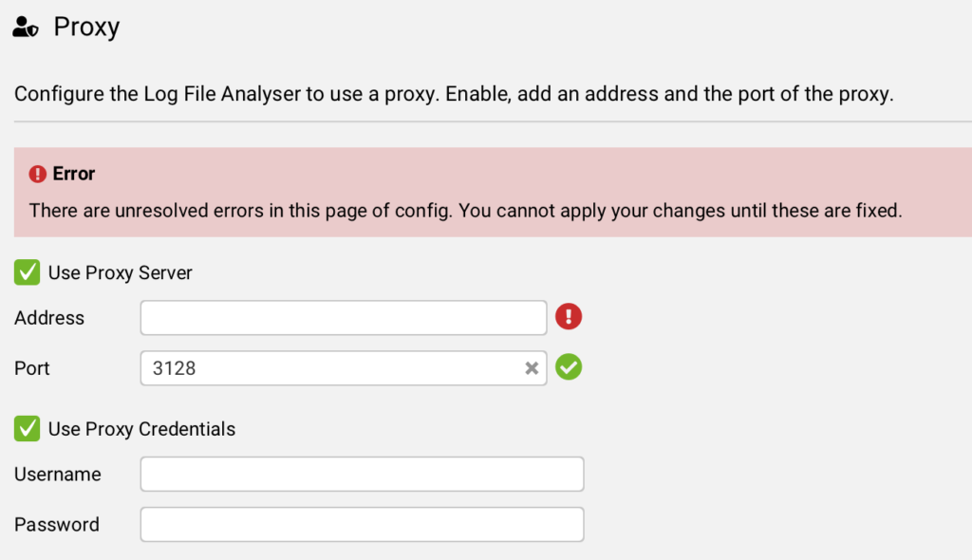This screenshot has height=560, width=972.
Task: Uncheck the Use Proxy Server checkbox
Action: pos(28,272)
